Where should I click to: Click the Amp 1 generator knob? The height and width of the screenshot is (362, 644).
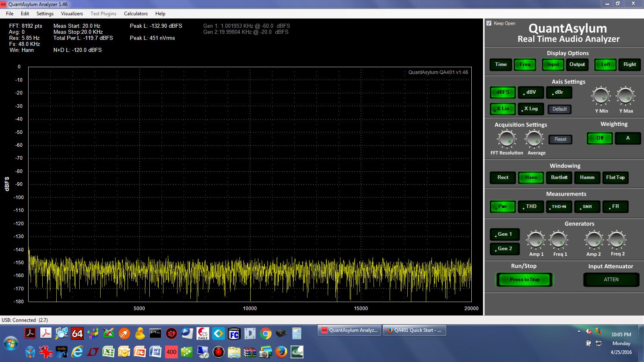(536, 240)
